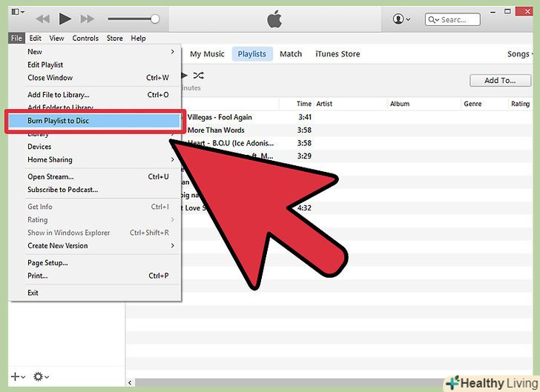Switch to the Playlists tab

252,54
